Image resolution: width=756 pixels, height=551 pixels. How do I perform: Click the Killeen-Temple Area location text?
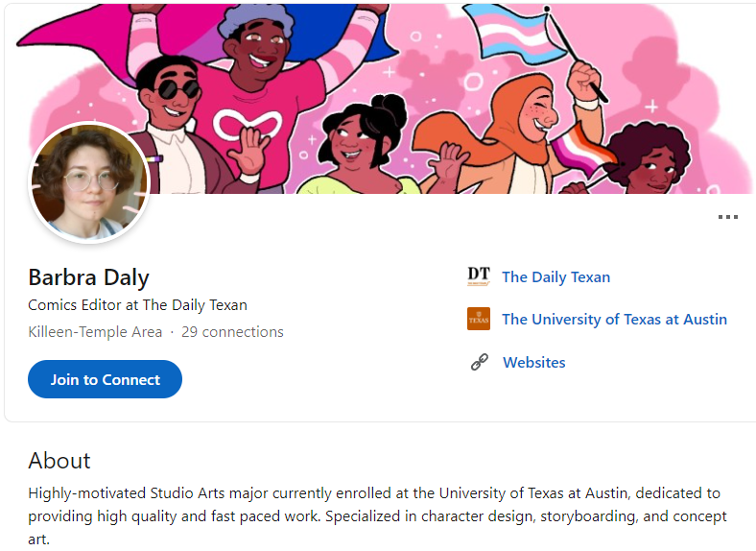(95, 332)
